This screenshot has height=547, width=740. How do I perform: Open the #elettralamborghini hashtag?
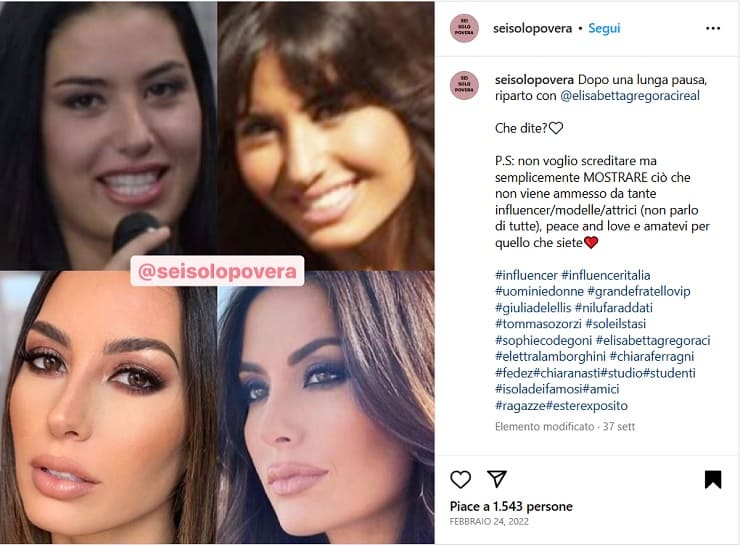[x=550, y=357]
